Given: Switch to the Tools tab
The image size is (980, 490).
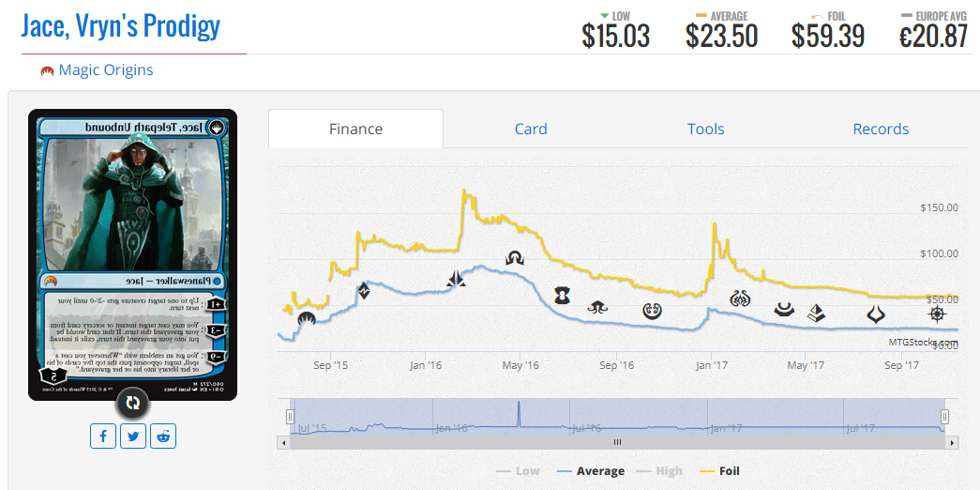Looking at the screenshot, I should 705,129.
